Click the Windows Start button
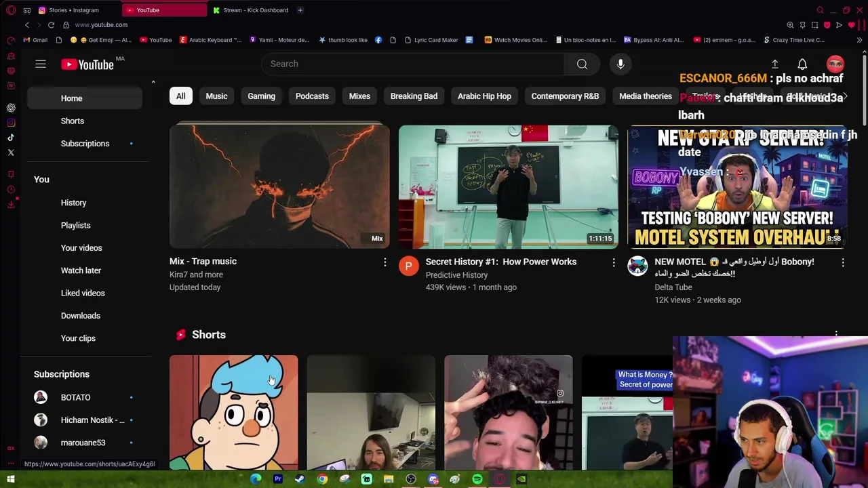 click(x=11, y=479)
